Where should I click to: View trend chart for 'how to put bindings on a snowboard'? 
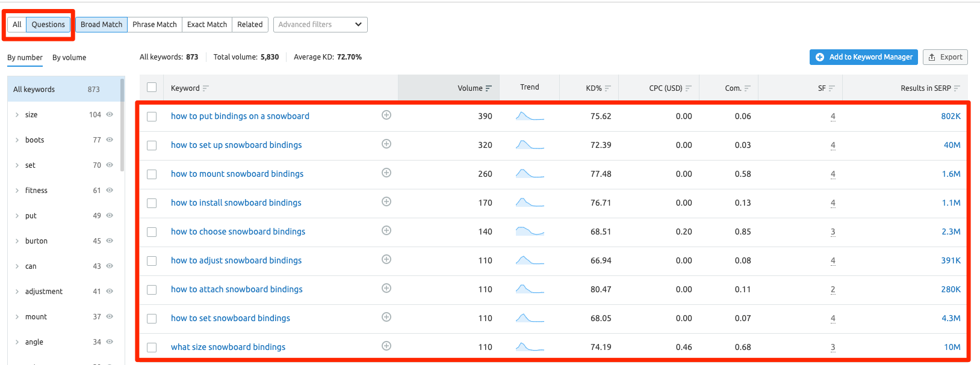tap(530, 116)
